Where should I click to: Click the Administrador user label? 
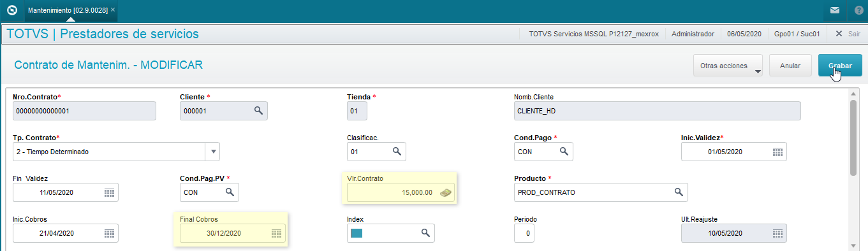coord(693,34)
